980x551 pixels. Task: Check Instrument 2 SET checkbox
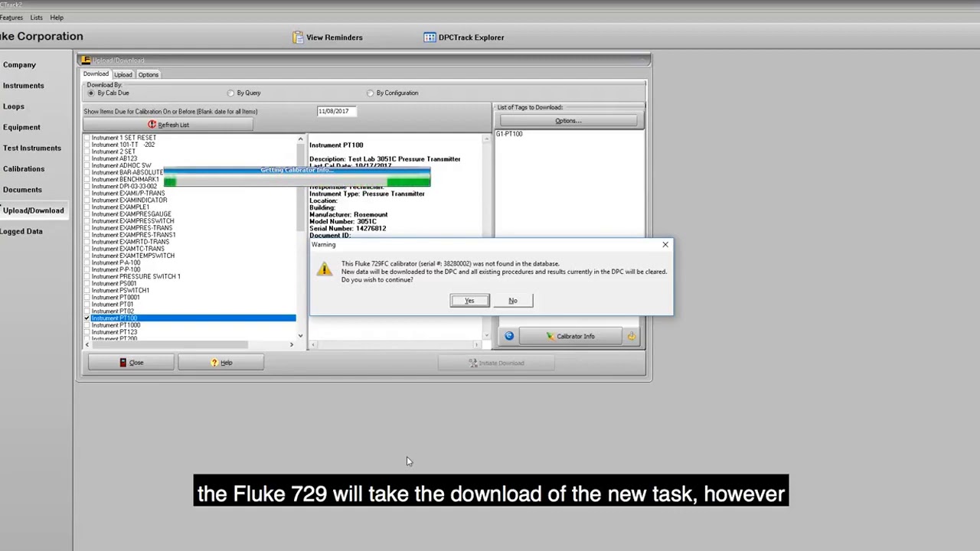87,152
